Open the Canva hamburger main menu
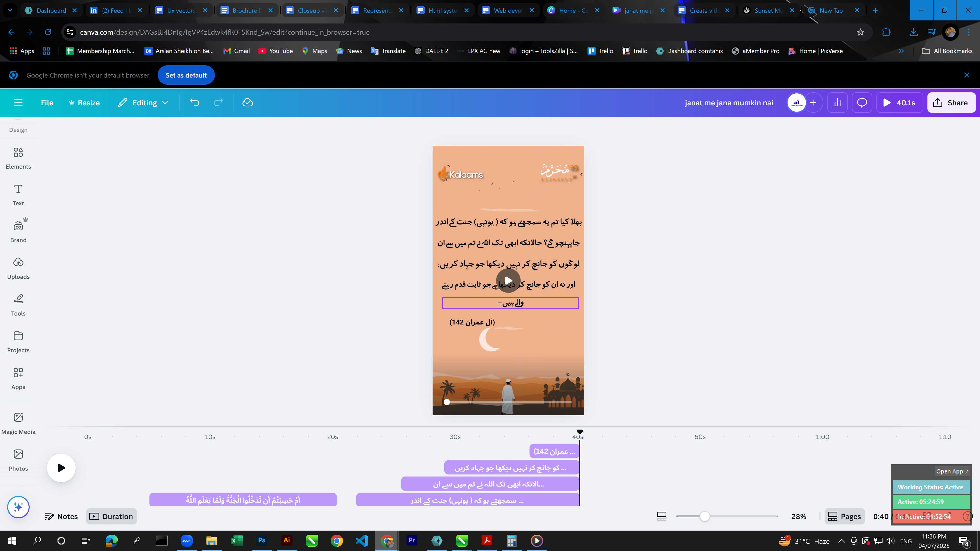The height and width of the screenshot is (551, 980). tap(18, 103)
